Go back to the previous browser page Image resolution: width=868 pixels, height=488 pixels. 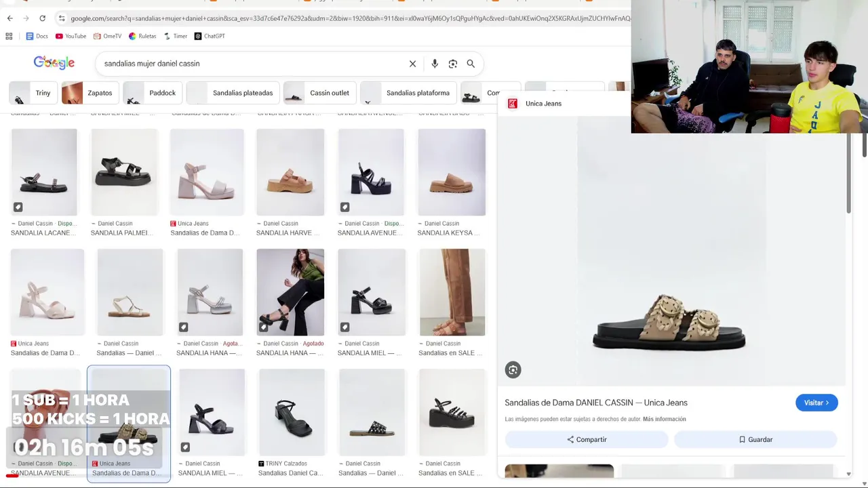pyautogui.click(x=9, y=18)
